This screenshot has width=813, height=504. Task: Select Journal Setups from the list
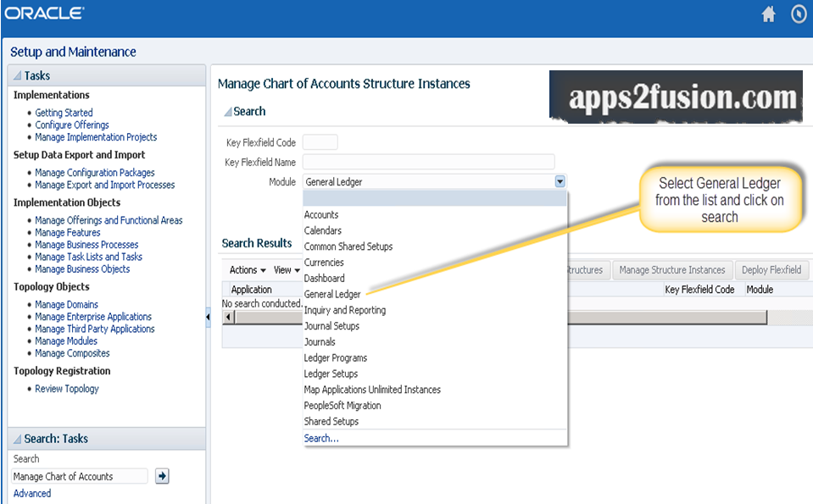click(x=331, y=326)
